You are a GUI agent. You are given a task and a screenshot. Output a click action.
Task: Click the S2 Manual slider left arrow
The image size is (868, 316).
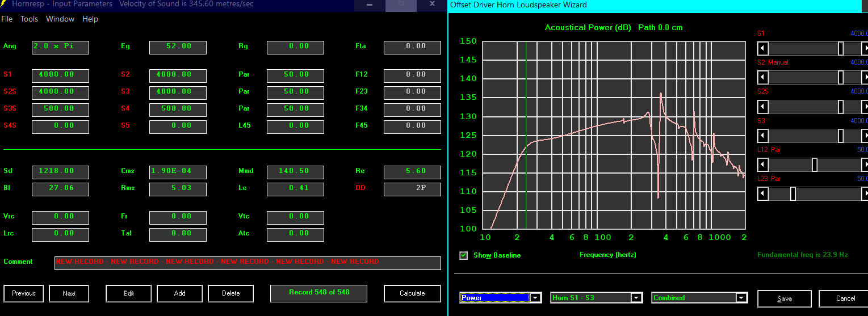pyautogui.click(x=763, y=78)
